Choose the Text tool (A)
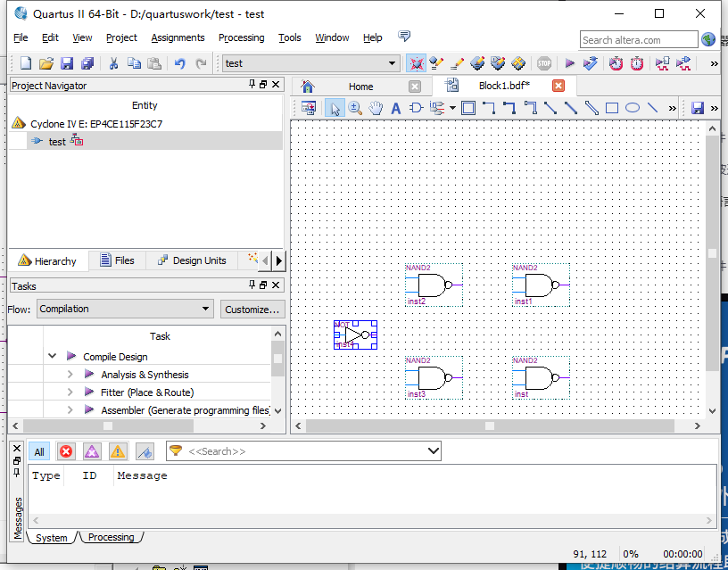The width and height of the screenshot is (728, 570). click(395, 108)
